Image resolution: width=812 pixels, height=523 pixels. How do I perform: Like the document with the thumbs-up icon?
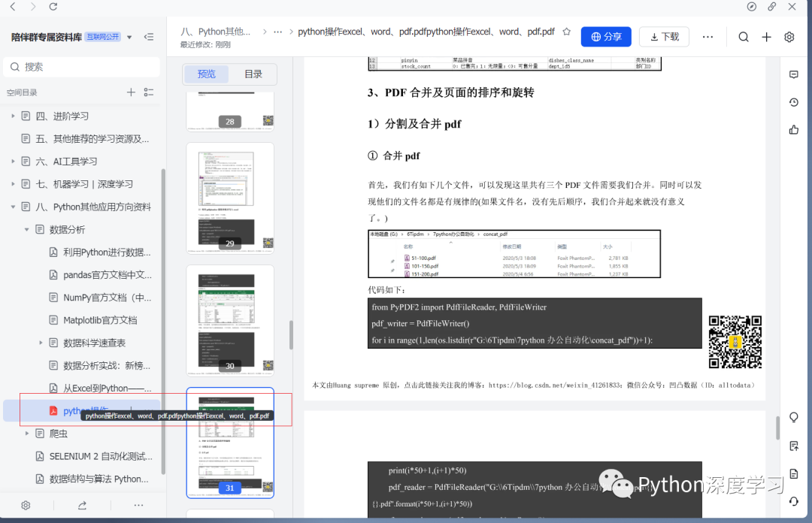(794, 128)
